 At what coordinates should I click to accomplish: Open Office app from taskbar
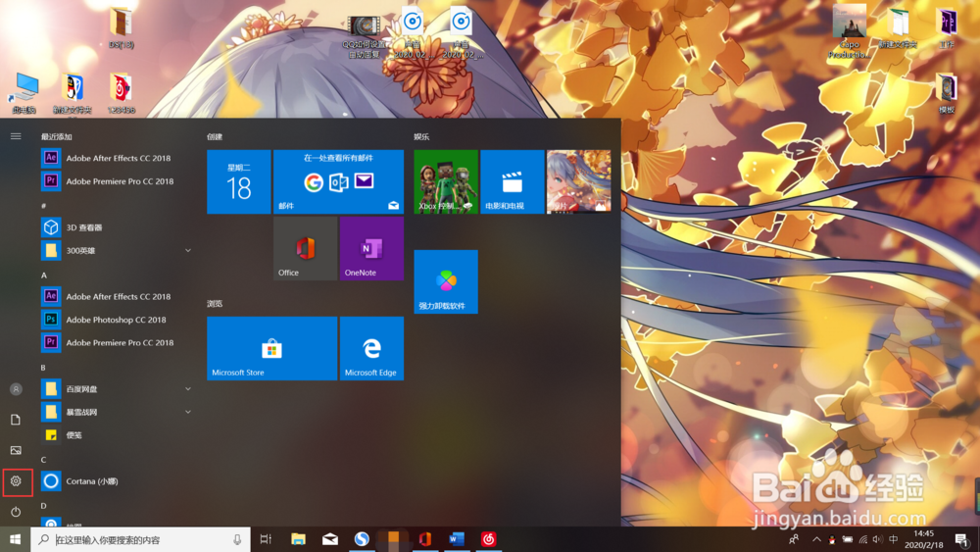(425, 539)
